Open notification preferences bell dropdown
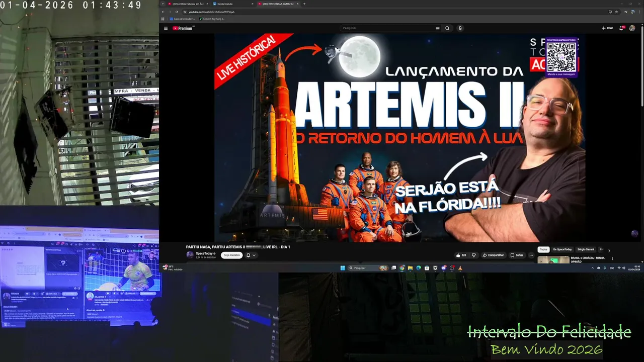644x362 pixels. (251, 255)
